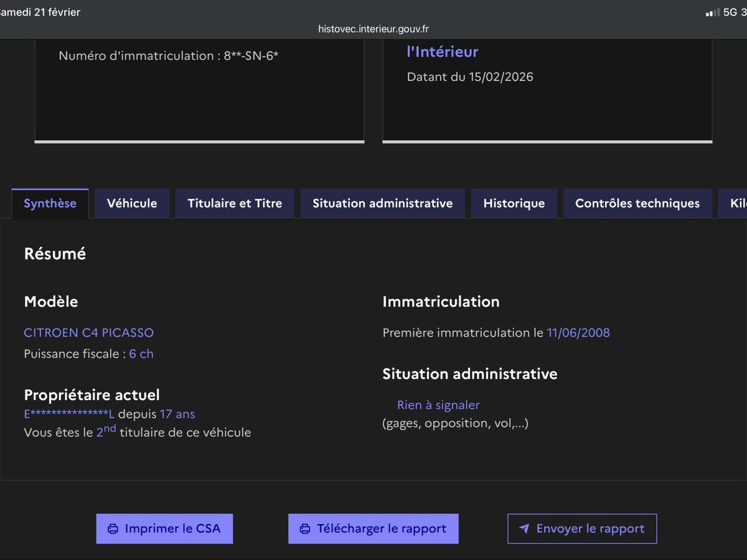Open the Contrôles techniques tab

(x=637, y=203)
